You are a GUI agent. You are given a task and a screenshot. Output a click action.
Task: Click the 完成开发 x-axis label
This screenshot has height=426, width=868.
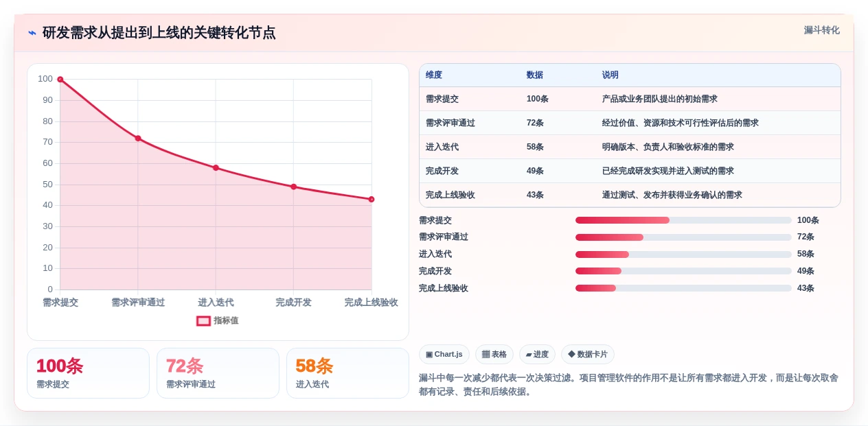(x=294, y=303)
